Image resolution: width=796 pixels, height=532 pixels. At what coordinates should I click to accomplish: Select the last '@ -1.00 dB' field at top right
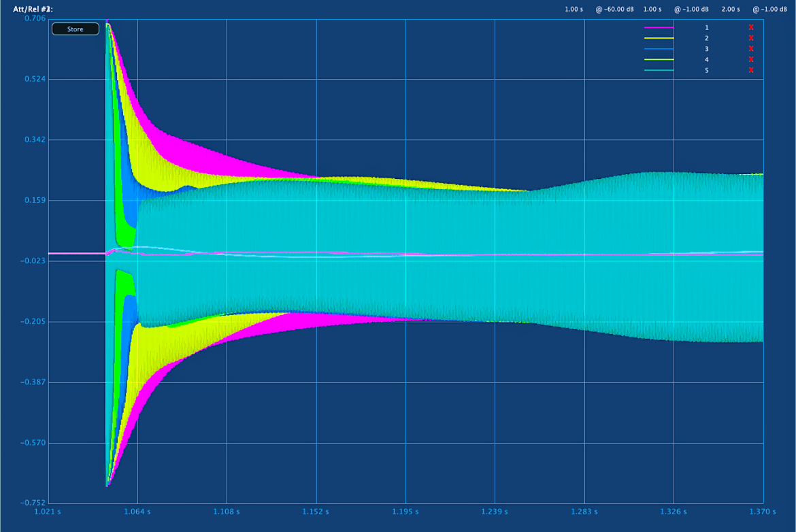(769, 9)
